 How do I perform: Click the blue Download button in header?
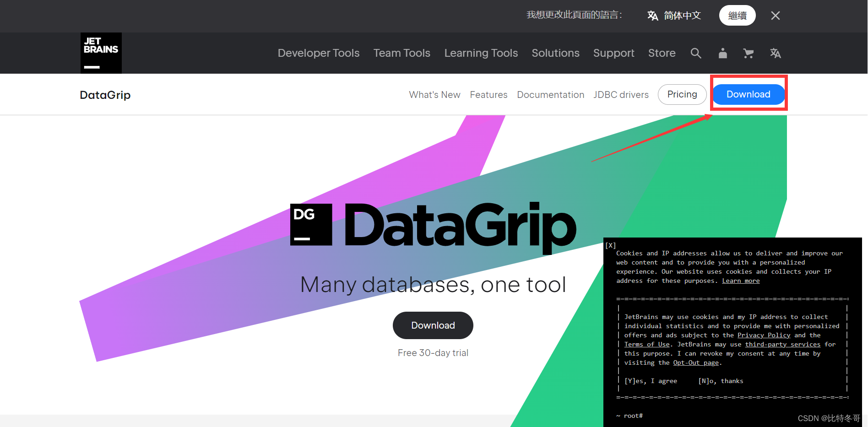(749, 94)
